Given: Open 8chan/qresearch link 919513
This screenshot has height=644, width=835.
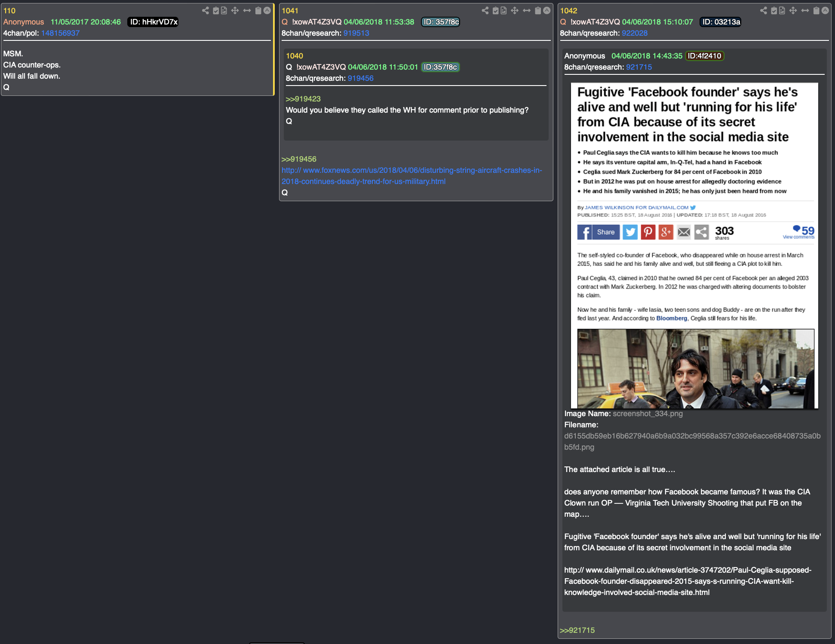Looking at the screenshot, I should pyautogui.click(x=356, y=33).
